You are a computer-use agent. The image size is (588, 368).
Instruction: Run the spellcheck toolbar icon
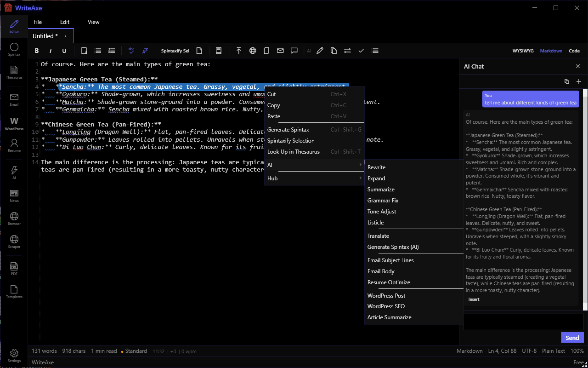pos(131,51)
